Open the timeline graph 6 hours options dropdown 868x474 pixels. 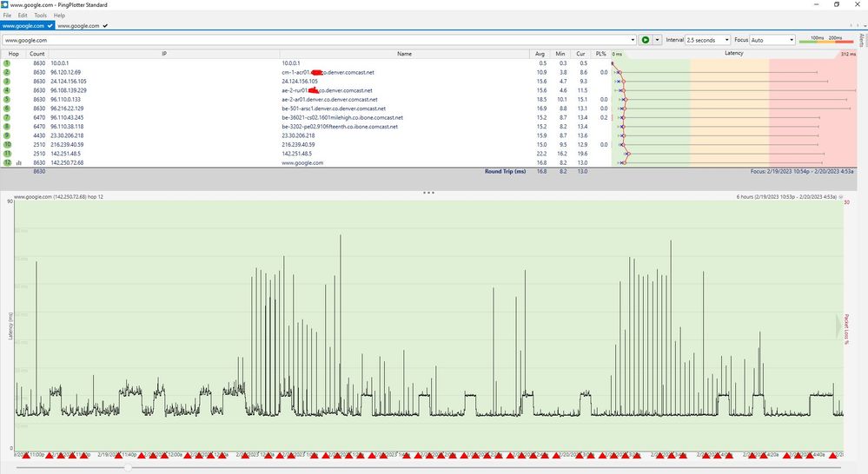click(x=841, y=197)
